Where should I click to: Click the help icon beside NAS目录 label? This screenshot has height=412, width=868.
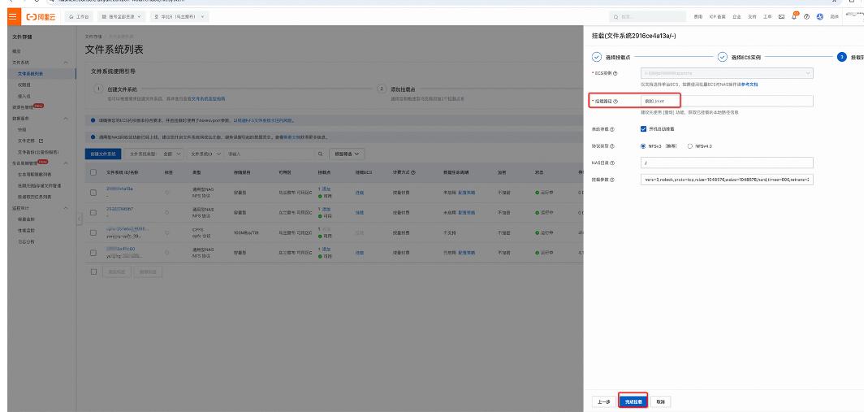coord(612,163)
